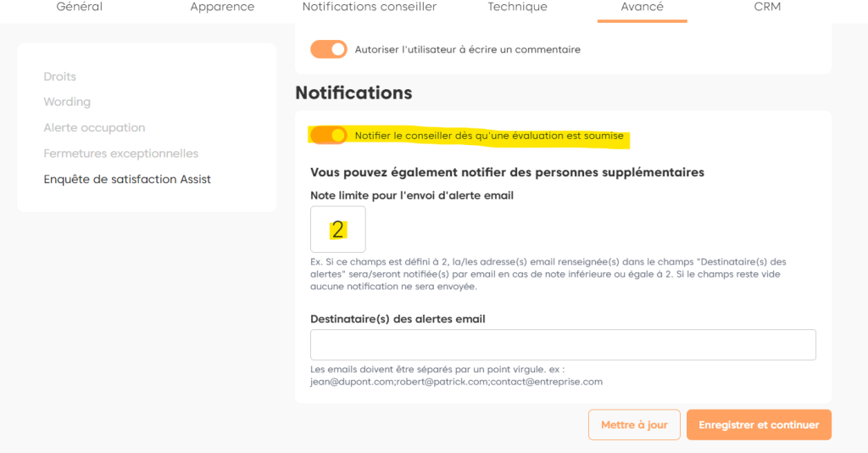Image resolution: width=868 pixels, height=453 pixels.
Task: Open the Alerte occupation section
Action: [94, 128]
